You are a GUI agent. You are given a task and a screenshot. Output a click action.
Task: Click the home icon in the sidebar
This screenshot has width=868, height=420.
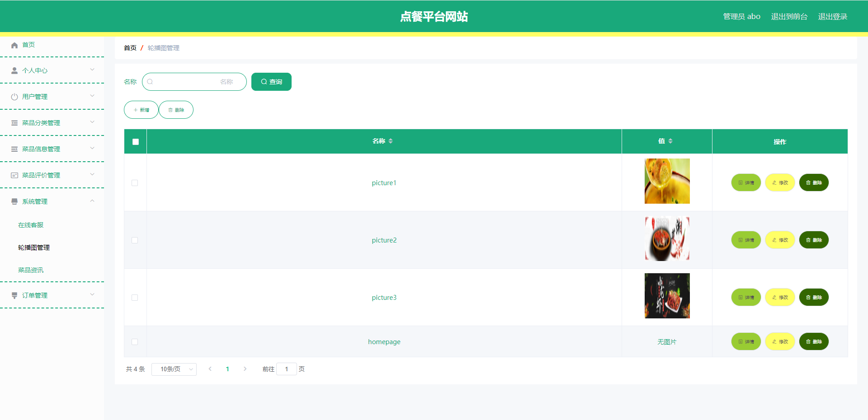tap(14, 45)
